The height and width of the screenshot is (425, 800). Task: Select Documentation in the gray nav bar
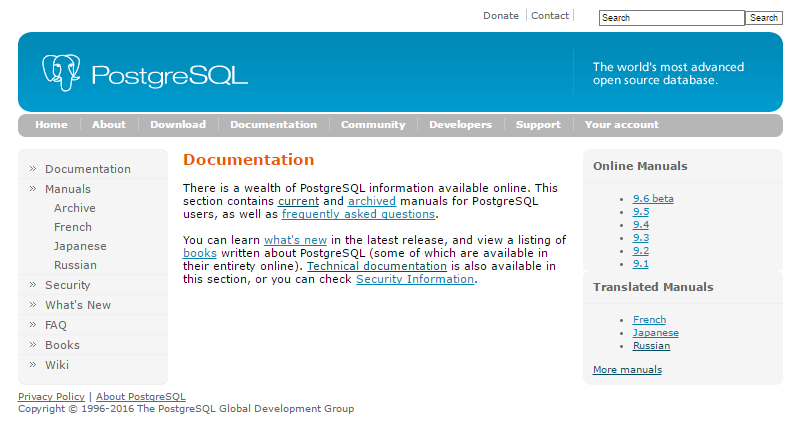tap(273, 124)
